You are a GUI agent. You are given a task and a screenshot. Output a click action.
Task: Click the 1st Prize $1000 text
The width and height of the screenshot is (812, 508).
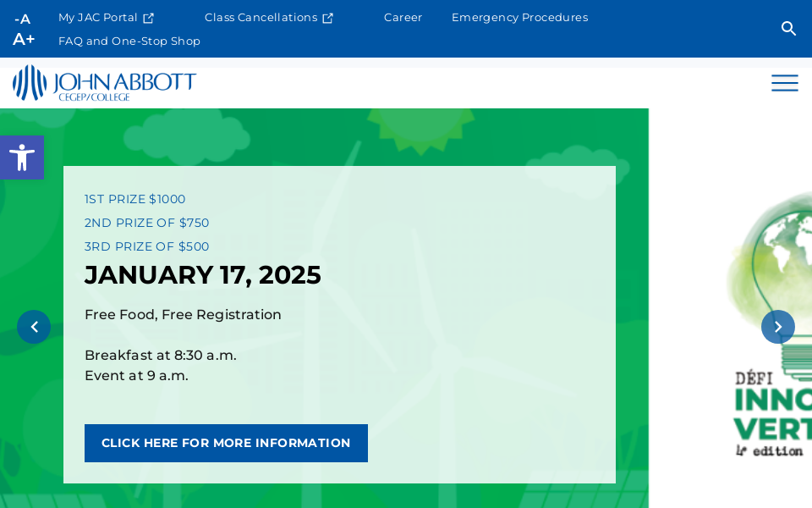[134, 199]
